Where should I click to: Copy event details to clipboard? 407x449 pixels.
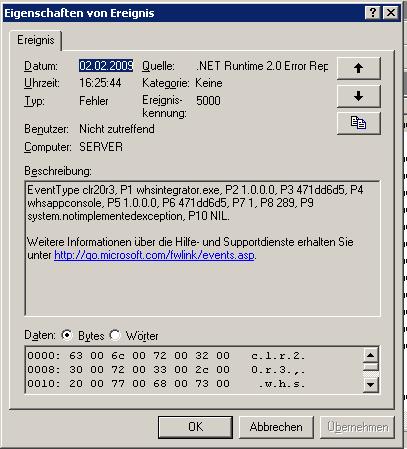(358, 123)
